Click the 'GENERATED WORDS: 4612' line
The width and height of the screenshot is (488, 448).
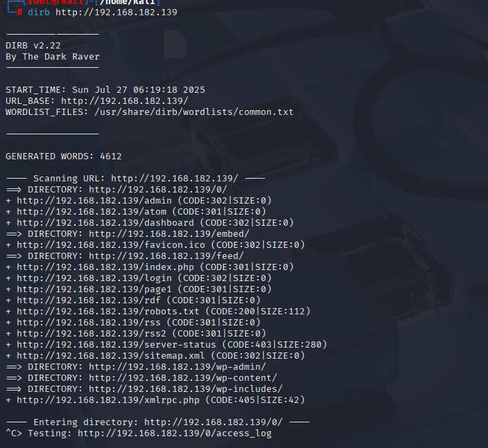click(x=64, y=156)
